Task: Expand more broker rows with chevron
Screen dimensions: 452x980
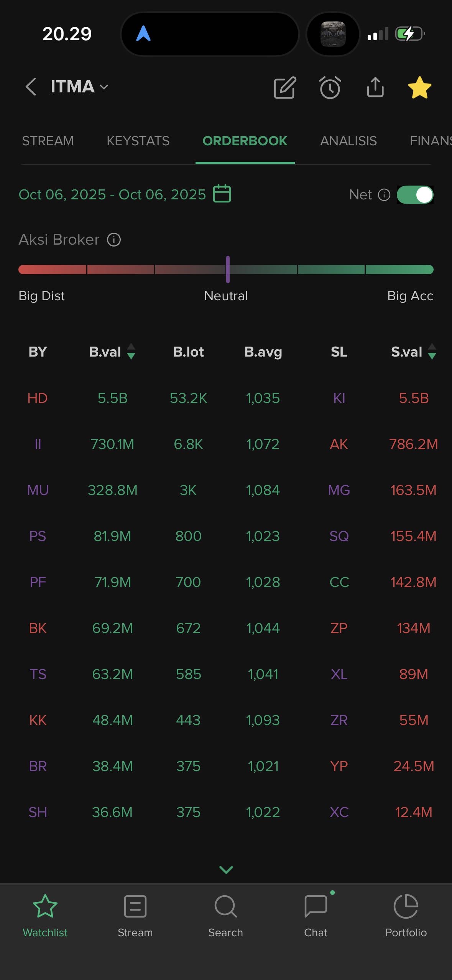Action: click(x=226, y=870)
